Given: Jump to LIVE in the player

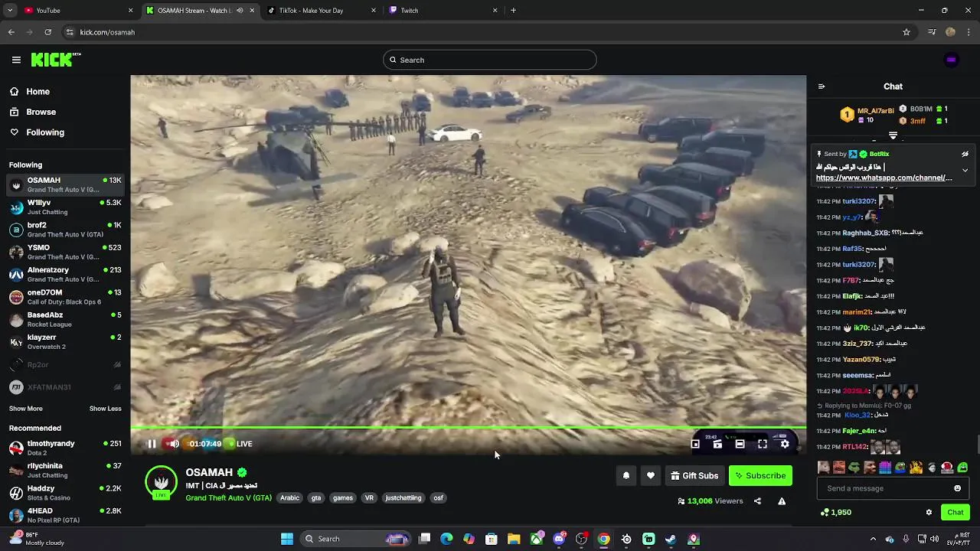Looking at the screenshot, I should [240, 444].
